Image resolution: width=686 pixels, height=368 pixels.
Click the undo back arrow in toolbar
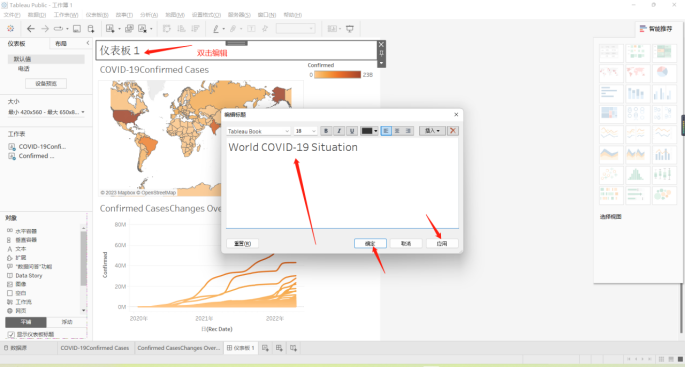click(x=31, y=28)
